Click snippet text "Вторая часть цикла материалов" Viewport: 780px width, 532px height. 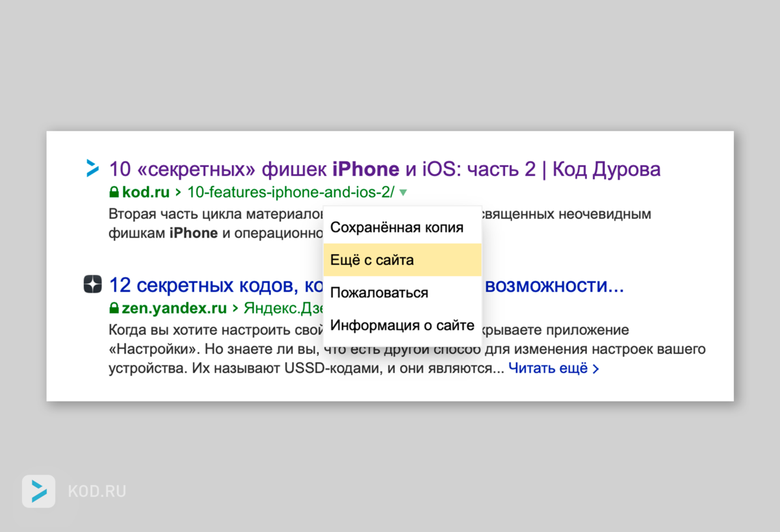(216, 214)
